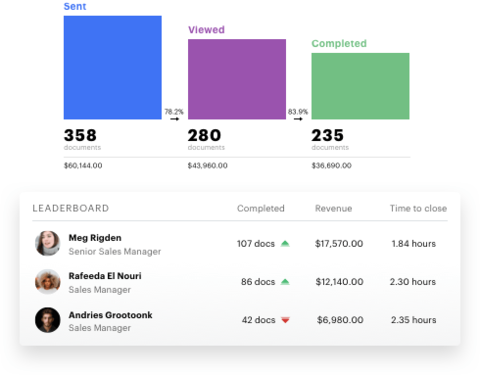Click Andries Grootoonk's red down arrow
Image resolution: width=480 pixels, height=376 pixels.
pyautogui.click(x=285, y=320)
